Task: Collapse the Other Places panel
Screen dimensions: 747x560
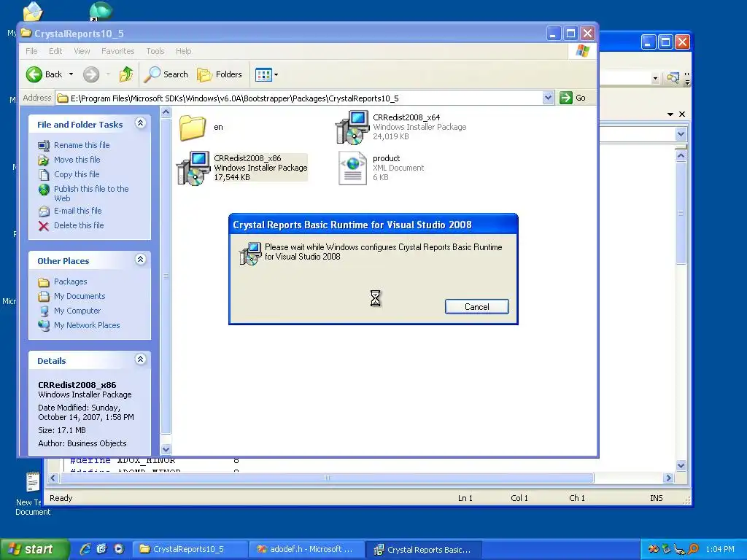Action: (x=140, y=260)
